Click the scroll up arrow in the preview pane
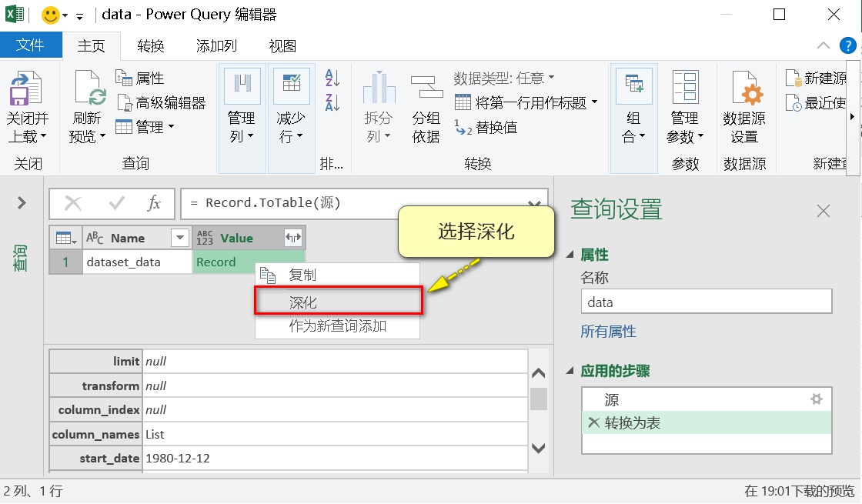This screenshot has width=862, height=504. pos(538,374)
